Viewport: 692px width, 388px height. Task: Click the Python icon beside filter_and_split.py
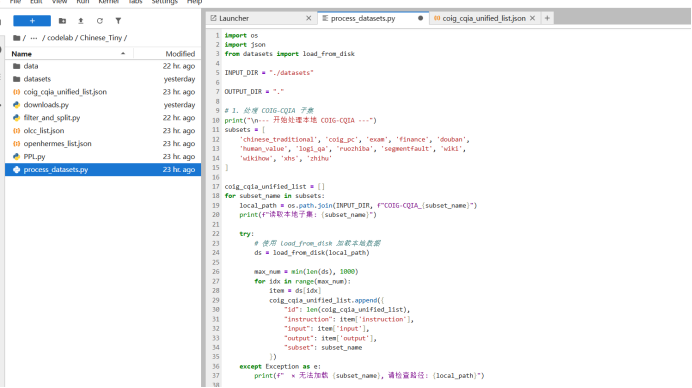pyautogui.click(x=17, y=118)
